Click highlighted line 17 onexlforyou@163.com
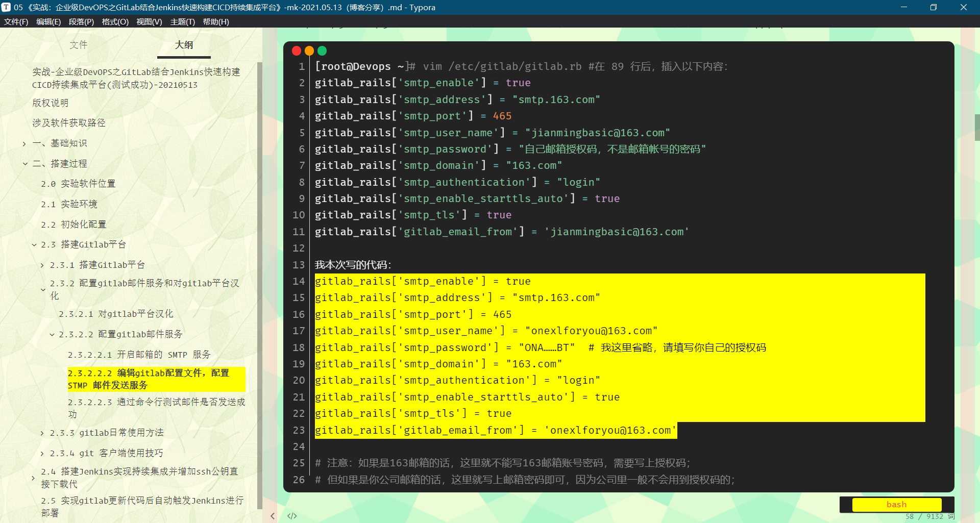 (x=486, y=331)
